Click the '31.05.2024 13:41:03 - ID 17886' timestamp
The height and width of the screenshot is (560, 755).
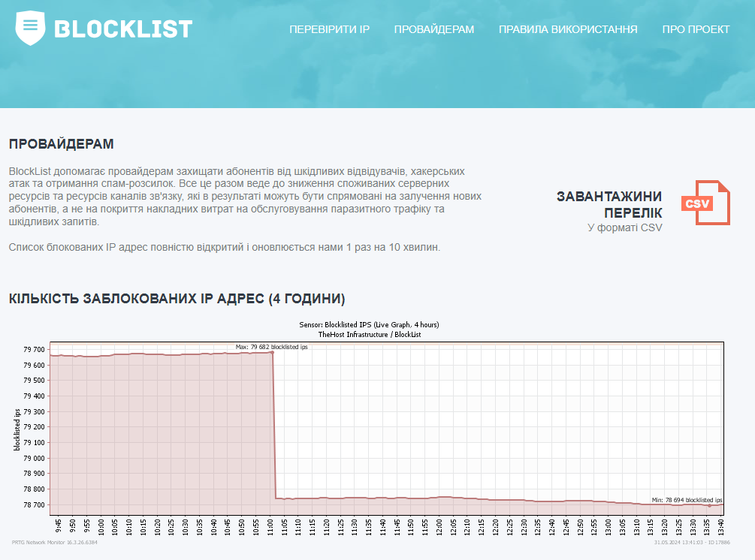click(692, 542)
